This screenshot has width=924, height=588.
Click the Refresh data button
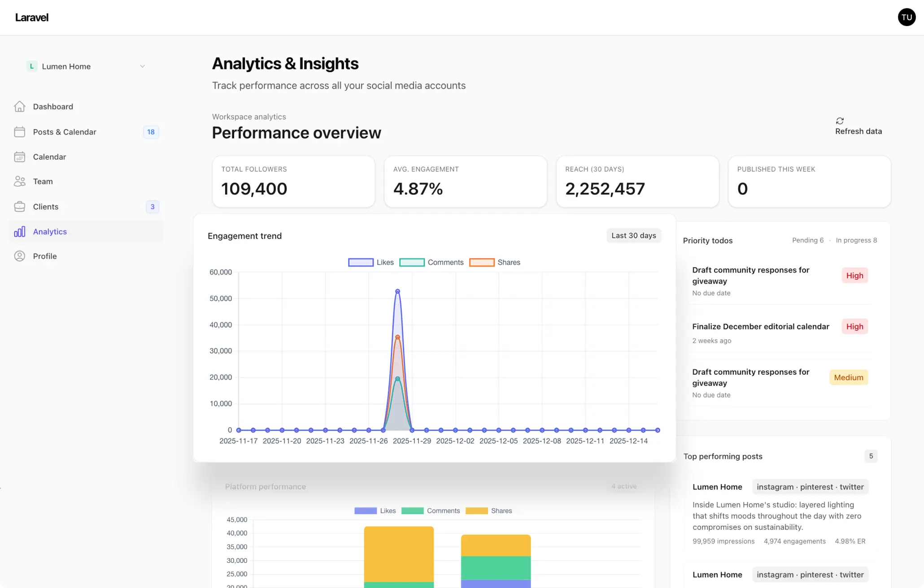(x=858, y=126)
